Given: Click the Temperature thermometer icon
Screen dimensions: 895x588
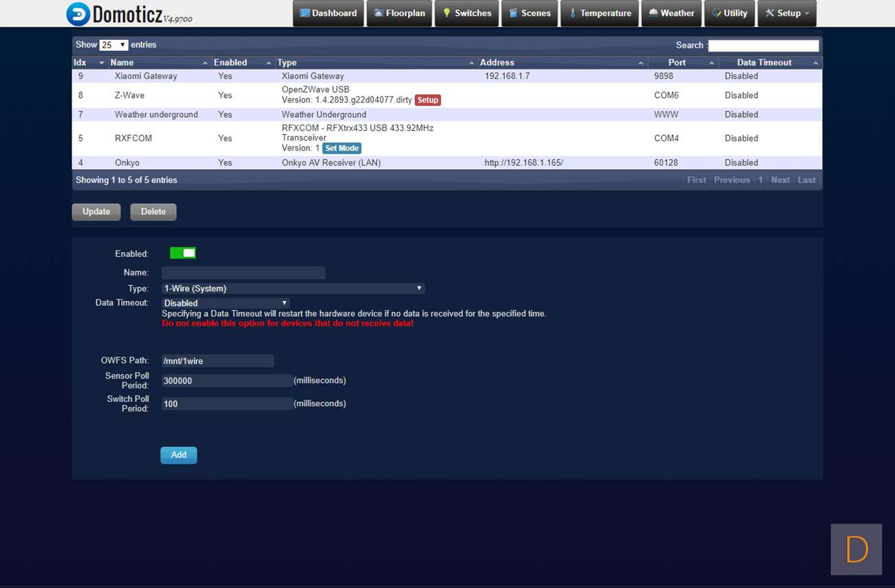Looking at the screenshot, I should coord(573,13).
